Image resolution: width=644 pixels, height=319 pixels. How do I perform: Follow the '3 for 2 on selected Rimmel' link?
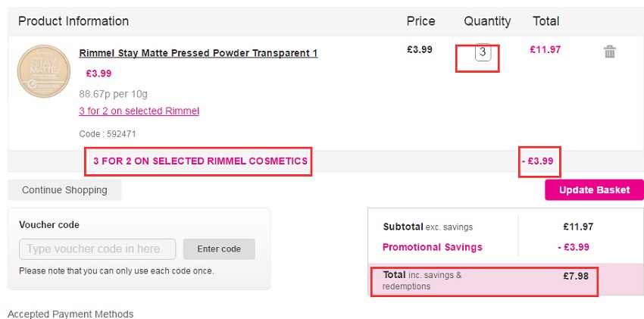tap(139, 111)
